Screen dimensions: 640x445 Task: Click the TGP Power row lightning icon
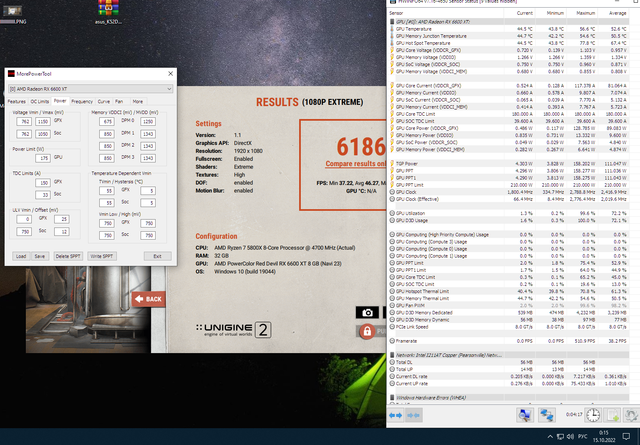[392, 163]
